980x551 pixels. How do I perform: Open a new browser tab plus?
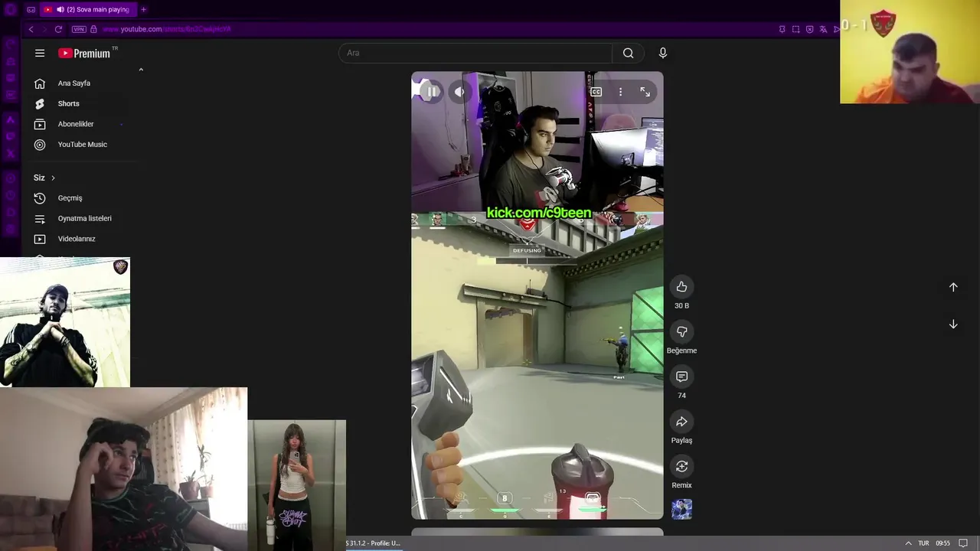point(143,9)
